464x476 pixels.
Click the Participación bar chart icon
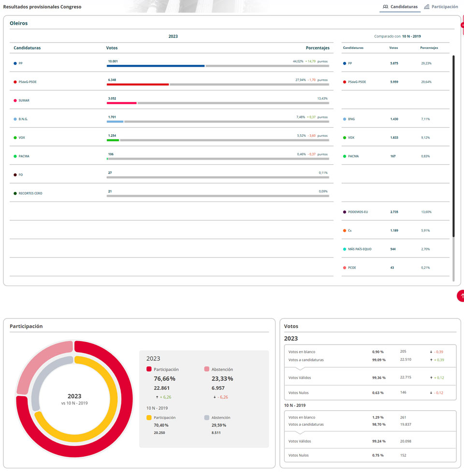point(427,7)
